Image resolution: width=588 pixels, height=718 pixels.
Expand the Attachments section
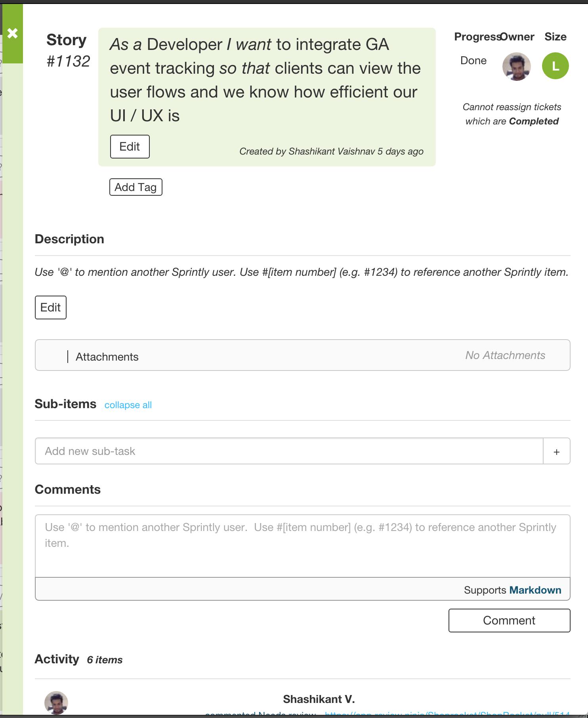click(107, 357)
